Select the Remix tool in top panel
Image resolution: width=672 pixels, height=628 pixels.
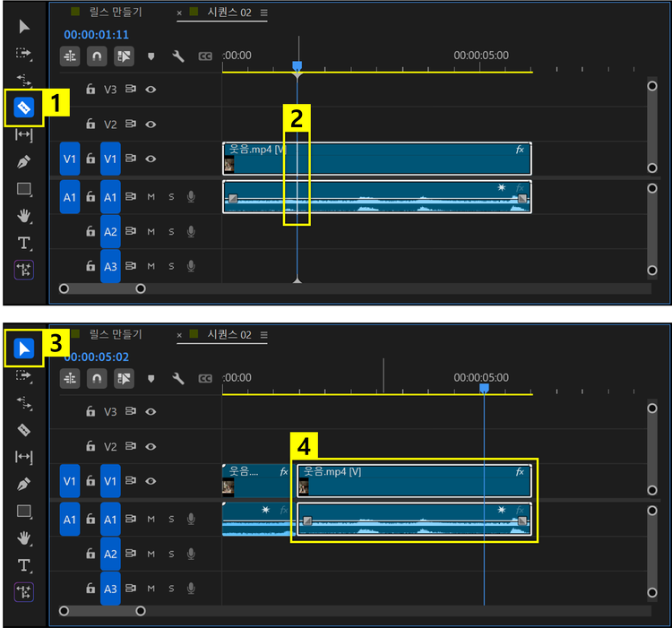(x=24, y=270)
